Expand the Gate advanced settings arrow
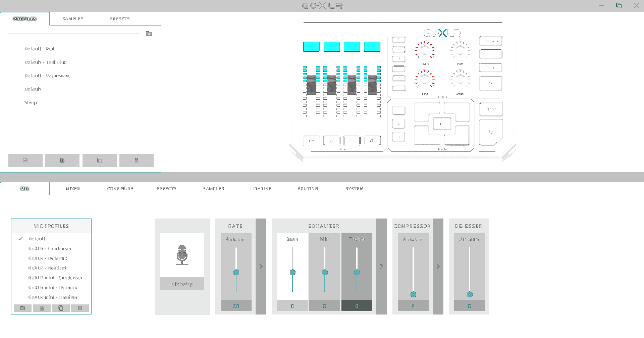This screenshot has width=644, height=338. [x=261, y=267]
